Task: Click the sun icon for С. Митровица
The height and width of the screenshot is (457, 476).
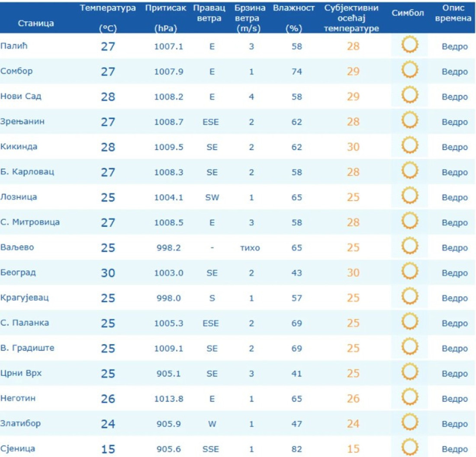Action: pyautogui.click(x=410, y=221)
